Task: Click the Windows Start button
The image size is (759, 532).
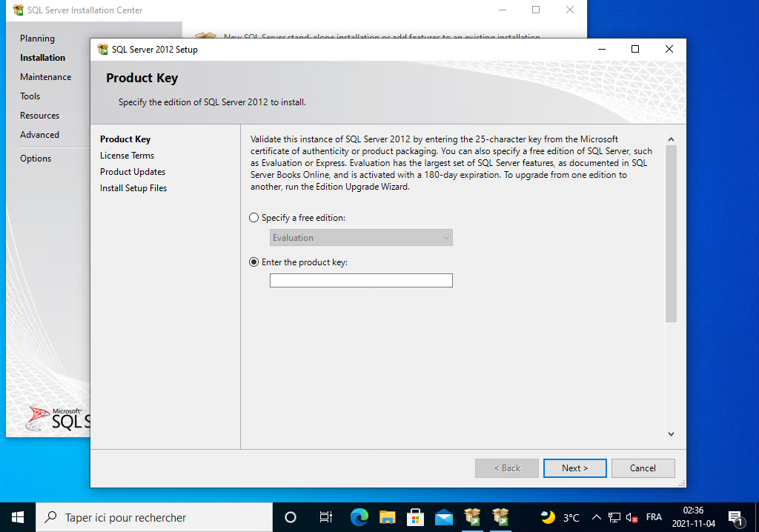Action: [18, 517]
